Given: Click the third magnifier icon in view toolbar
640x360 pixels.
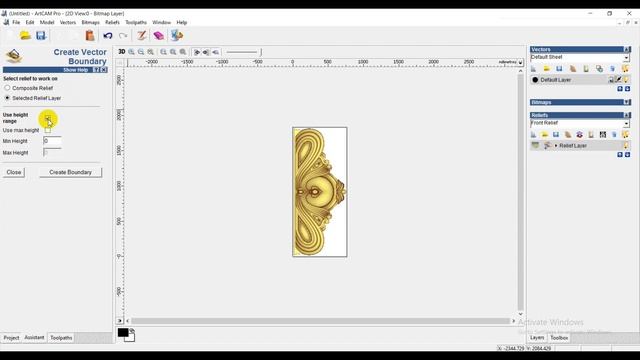Looking at the screenshot, I should tap(151, 52).
